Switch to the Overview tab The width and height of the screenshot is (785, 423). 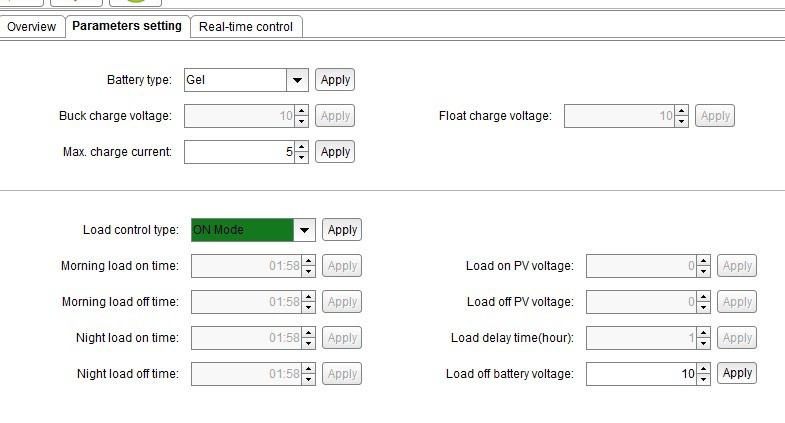(x=32, y=27)
